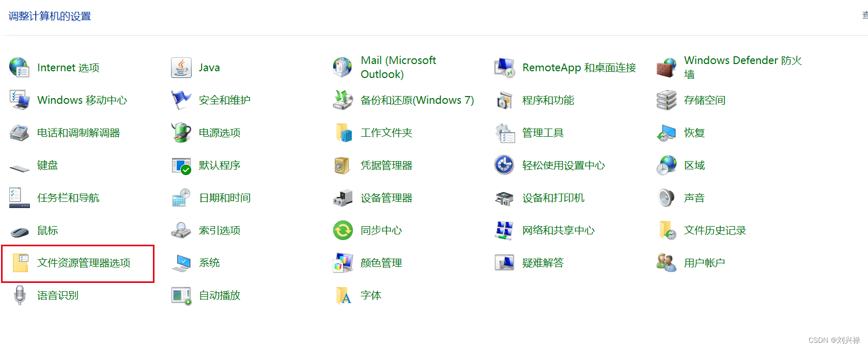Open the 安全和维护 flag icon
This screenshot has height=349, width=868.
(181, 100)
